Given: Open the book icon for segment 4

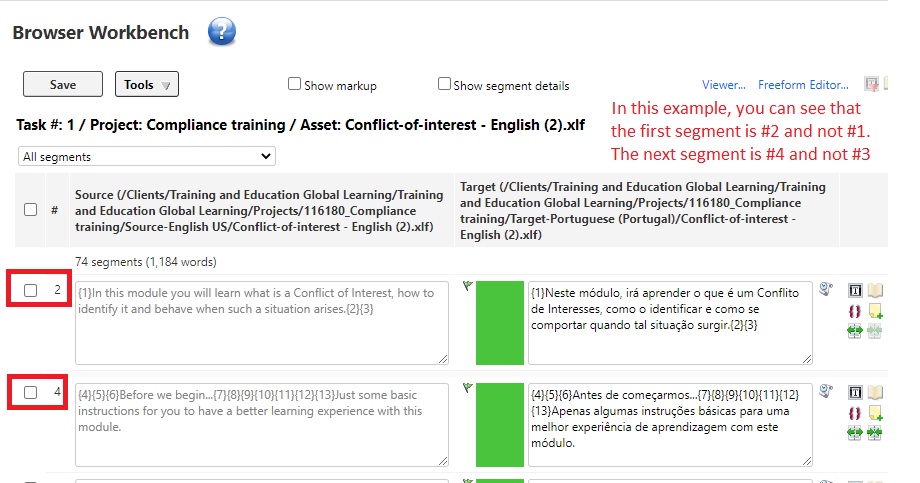Looking at the screenshot, I should click(875, 392).
